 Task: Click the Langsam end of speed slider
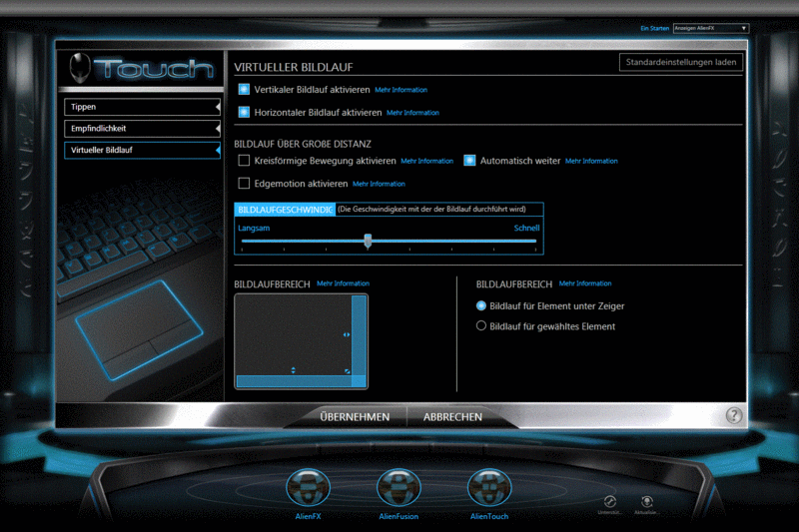click(254, 229)
